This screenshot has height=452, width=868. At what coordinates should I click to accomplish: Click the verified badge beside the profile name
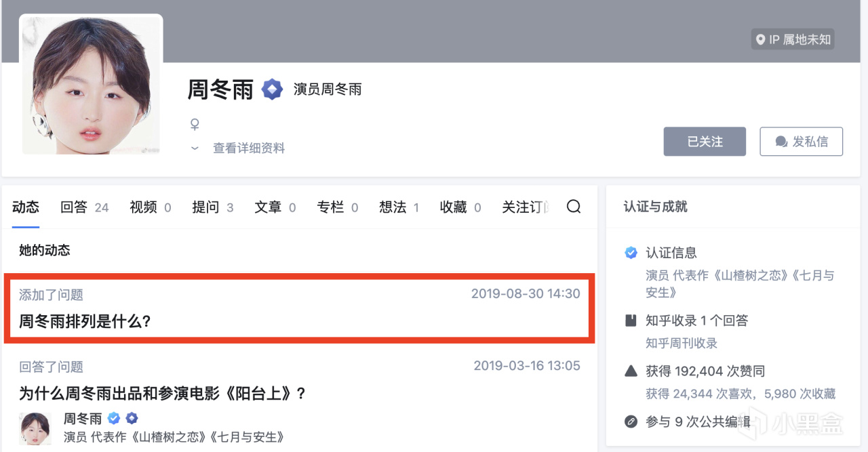click(272, 89)
